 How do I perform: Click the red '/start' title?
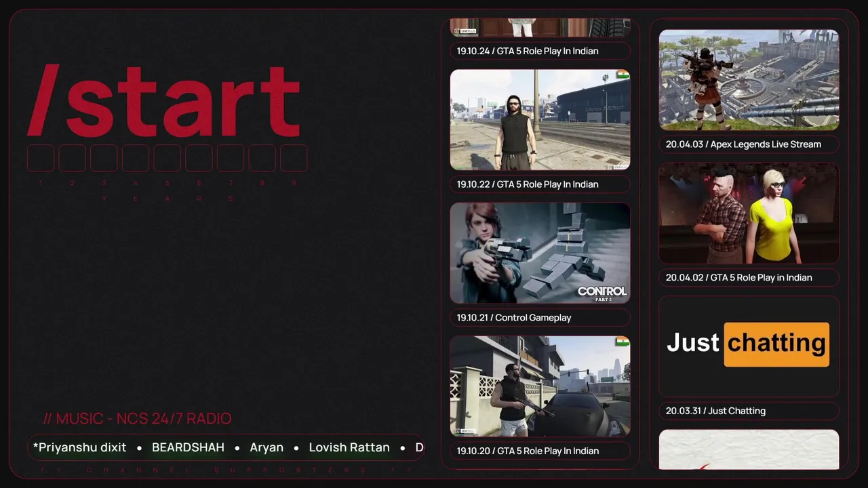pyautogui.click(x=163, y=100)
